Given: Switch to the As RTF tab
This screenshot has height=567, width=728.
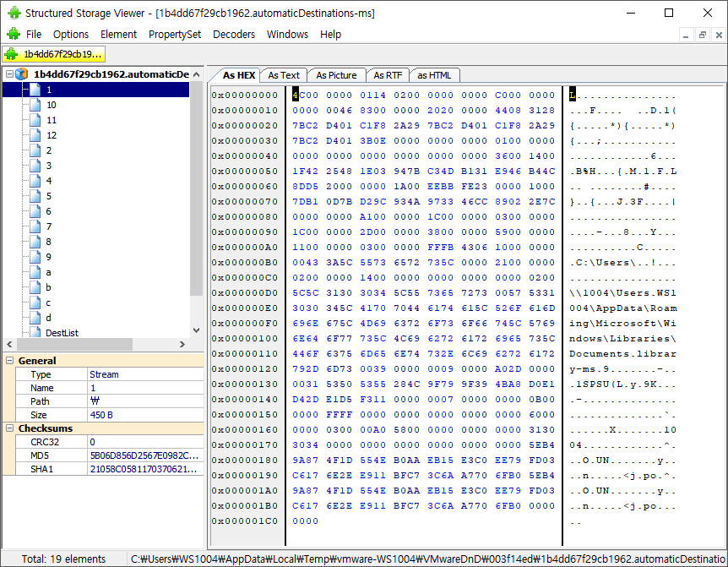Looking at the screenshot, I should pos(388,75).
